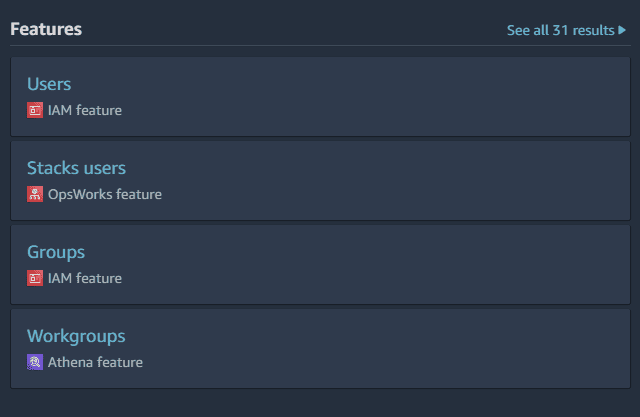The height and width of the screenshot is (417, 640).
Task: Click the OpsWorks icon under Stacks users
Action: 35,194
